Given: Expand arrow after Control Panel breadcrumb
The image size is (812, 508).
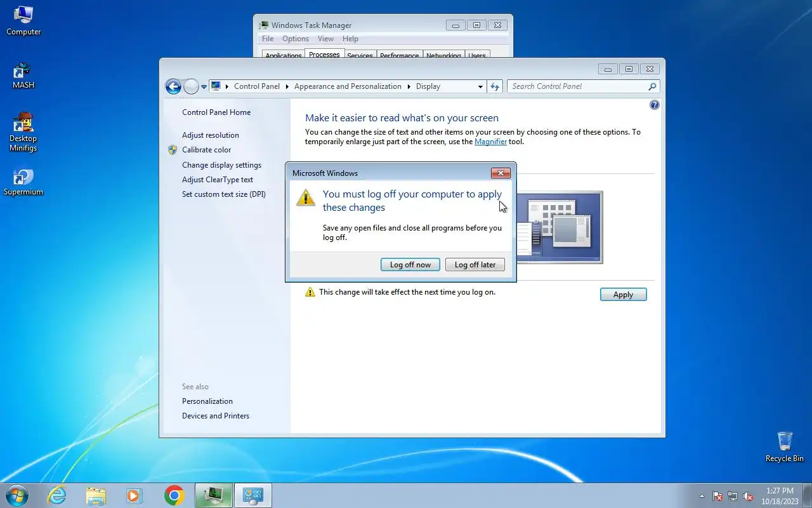Looking at the screenshot, I should click(287, 86).
